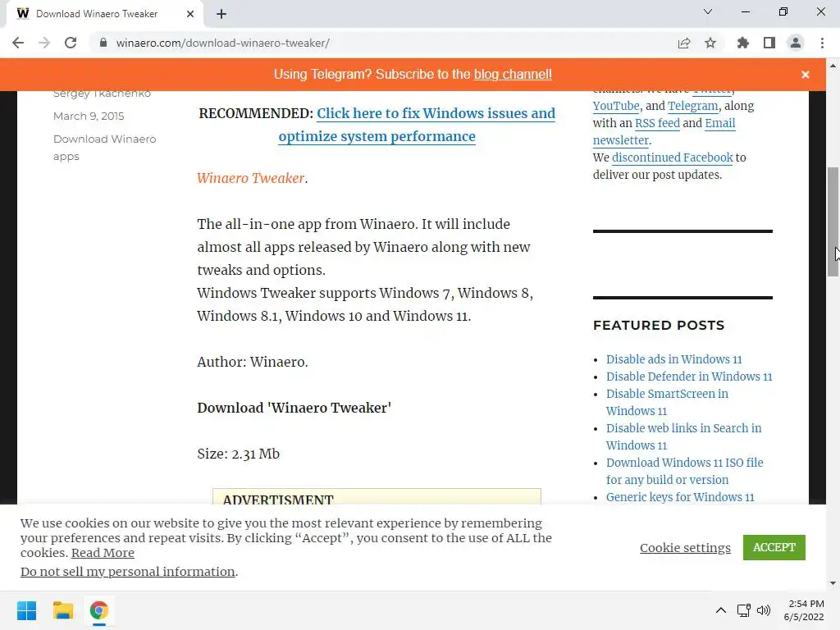Click Do not sell my personal information
This screenshot has height=630, width=840.
[x=127, y=572]
